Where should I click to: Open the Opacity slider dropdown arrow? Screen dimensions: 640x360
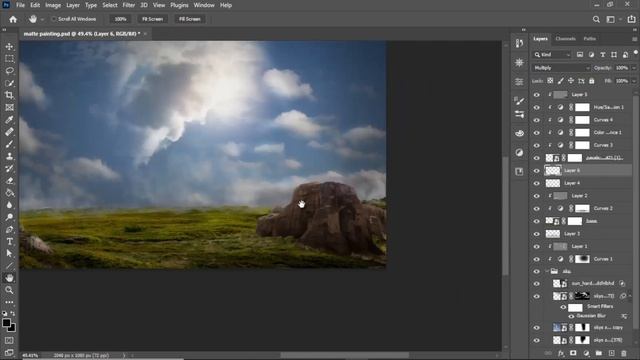coord(634,68)
